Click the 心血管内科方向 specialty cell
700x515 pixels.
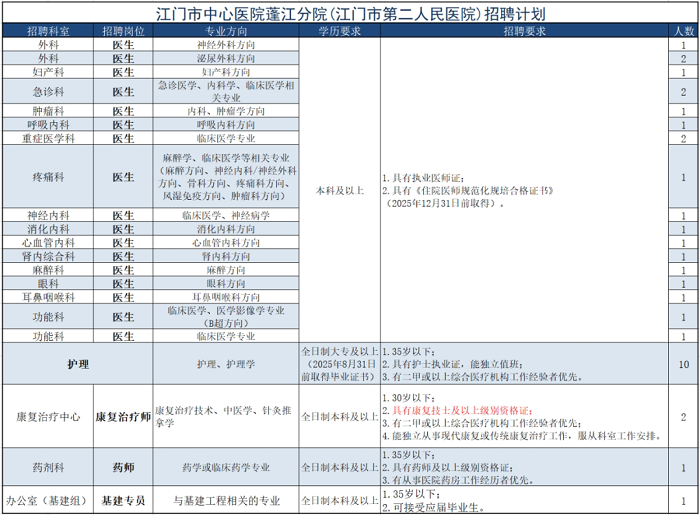[226, 243]
